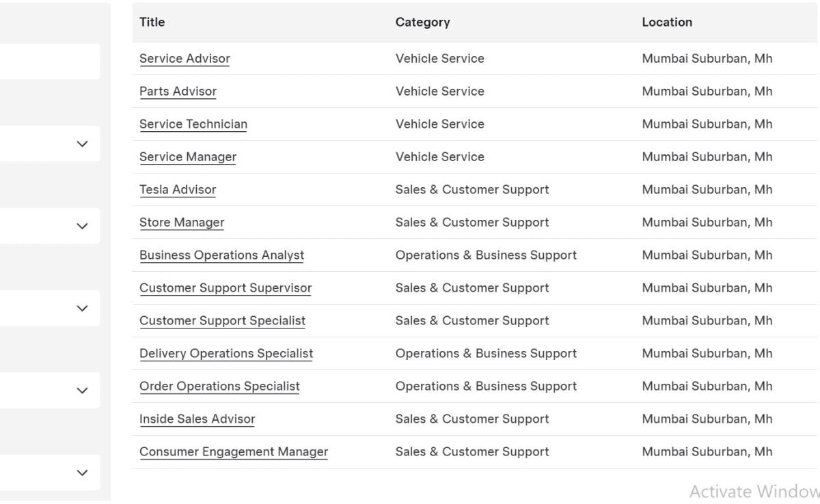
Task: Open the Parts Advisor job link
Action: pyautogui.click(x=178, y=92)
